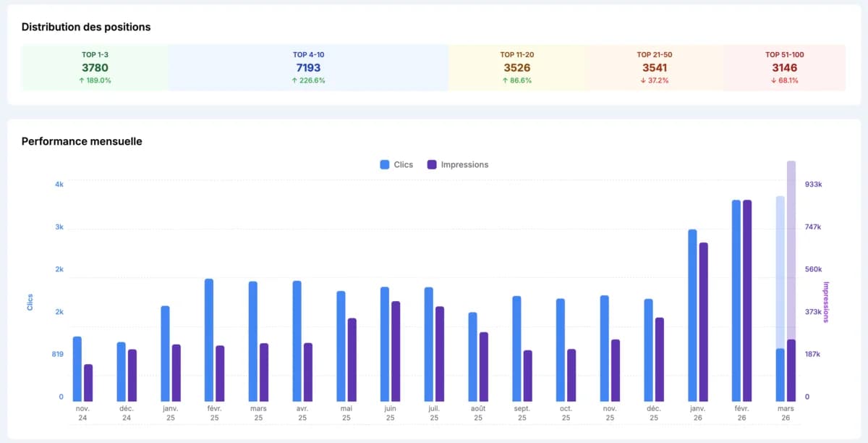
Task: Click the purple Impressions legend square icon
Action: coord(432,164)
